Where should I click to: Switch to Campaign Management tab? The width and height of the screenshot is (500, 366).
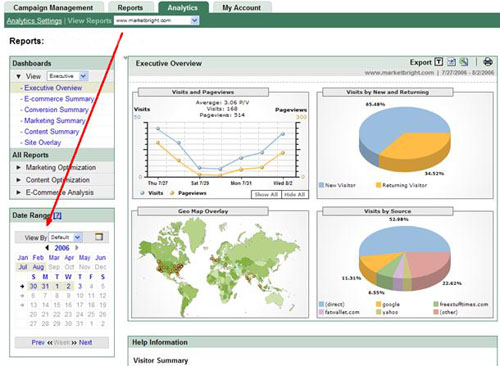(x=53, y=7)
